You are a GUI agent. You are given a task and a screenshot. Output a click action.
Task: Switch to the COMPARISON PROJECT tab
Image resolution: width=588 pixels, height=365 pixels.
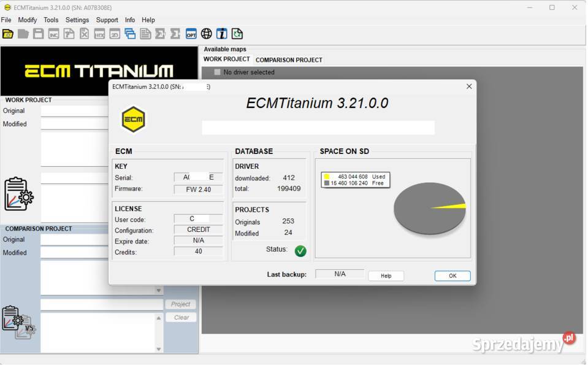click(289, 60)
